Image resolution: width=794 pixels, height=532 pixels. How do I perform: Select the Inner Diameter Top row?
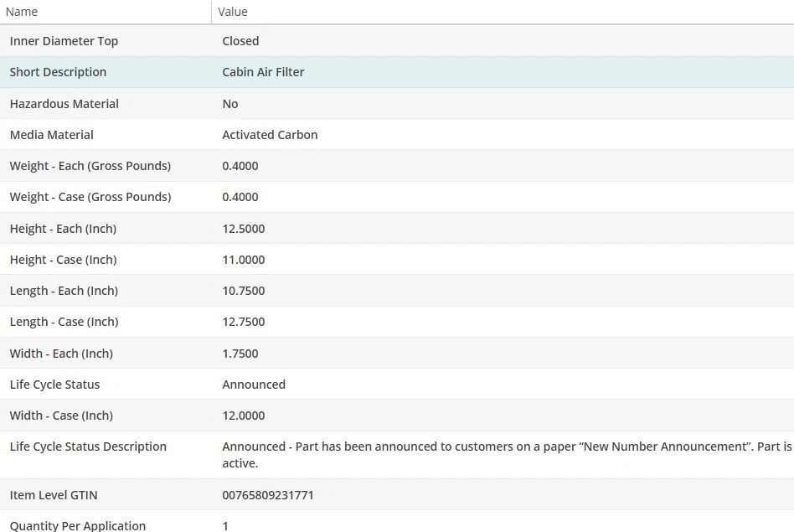click(64, 41)
